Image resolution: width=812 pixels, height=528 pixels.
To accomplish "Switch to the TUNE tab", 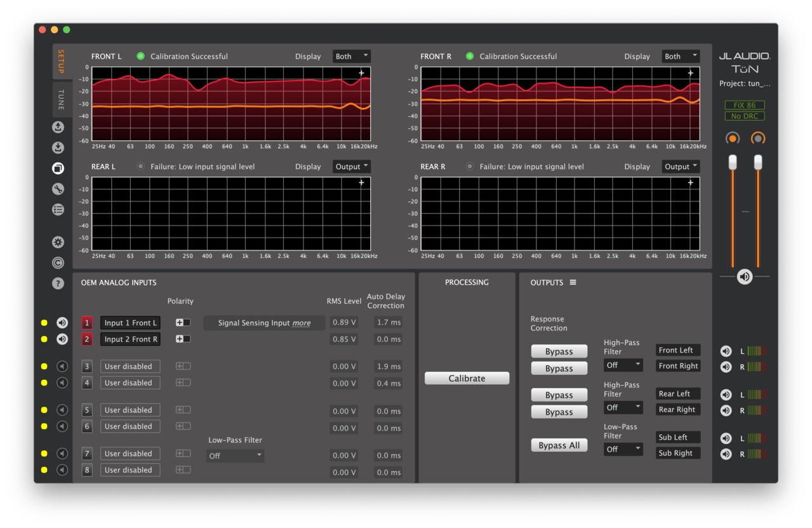I will (x=62, y=100).
